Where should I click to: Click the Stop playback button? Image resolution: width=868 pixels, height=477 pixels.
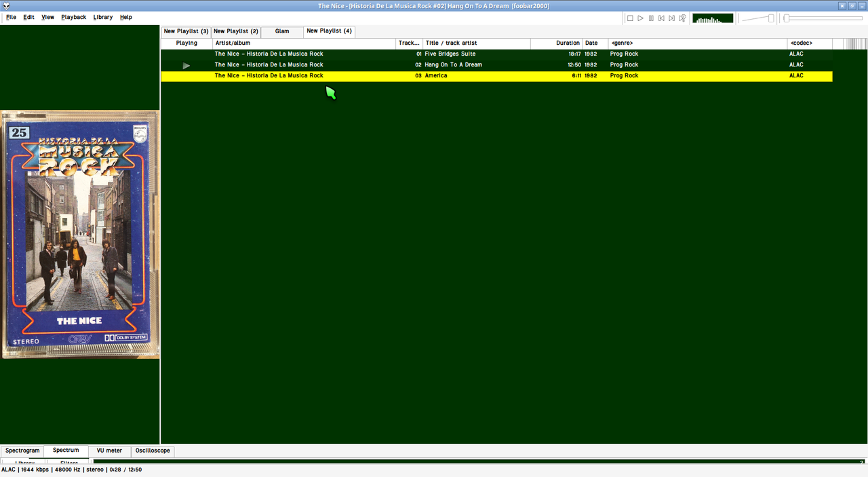click(x=630, y=18)
